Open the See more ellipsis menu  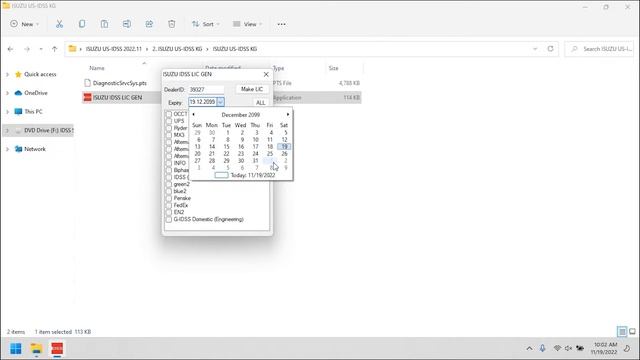click(x=282, y=24)
